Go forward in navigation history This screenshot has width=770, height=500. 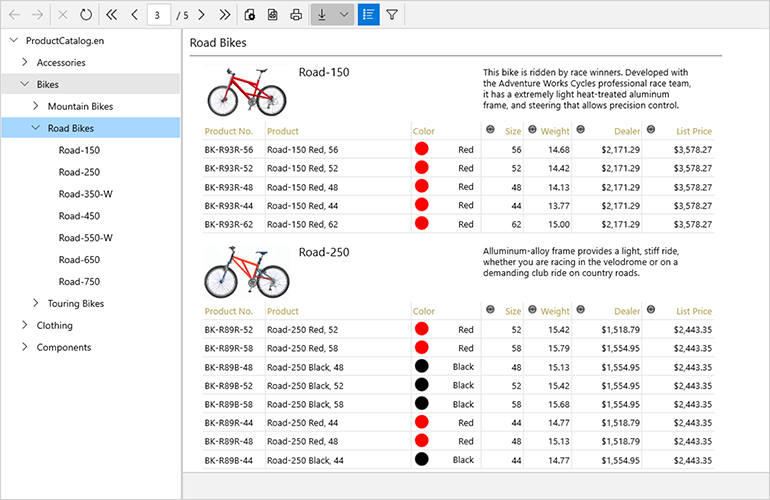[x=37, y=15]
